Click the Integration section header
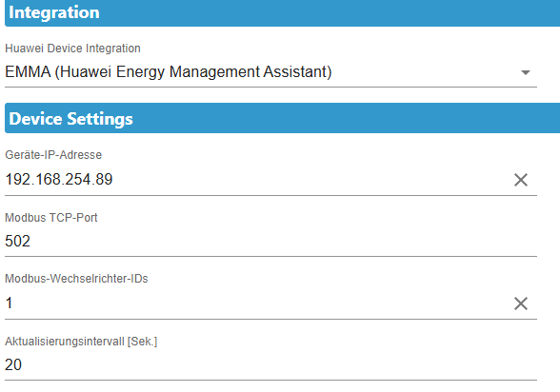The image size is (560, 392). [x=283, y=12]
